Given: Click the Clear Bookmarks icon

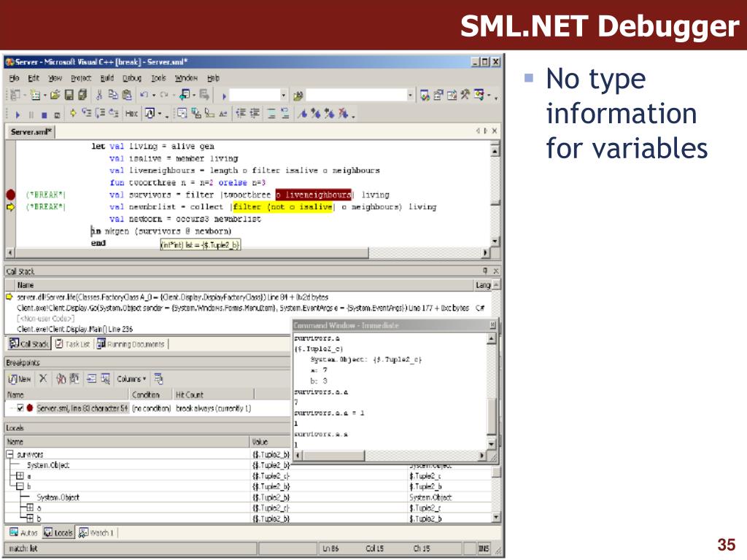Looking at the screenshot, I should (x=344, y=113).
